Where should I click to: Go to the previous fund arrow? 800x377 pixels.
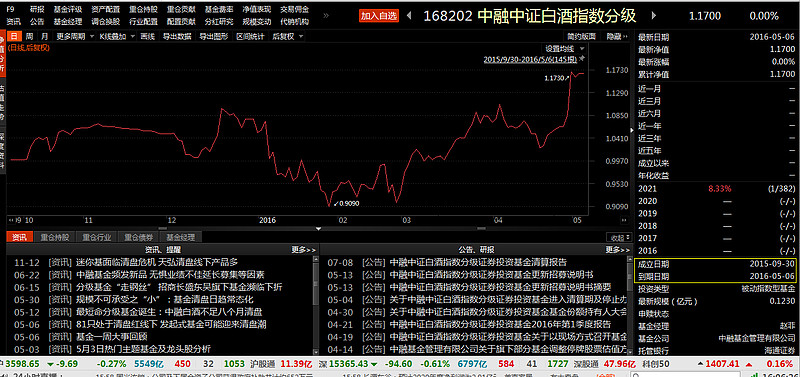pyautogui.click(x=409, y=16)
